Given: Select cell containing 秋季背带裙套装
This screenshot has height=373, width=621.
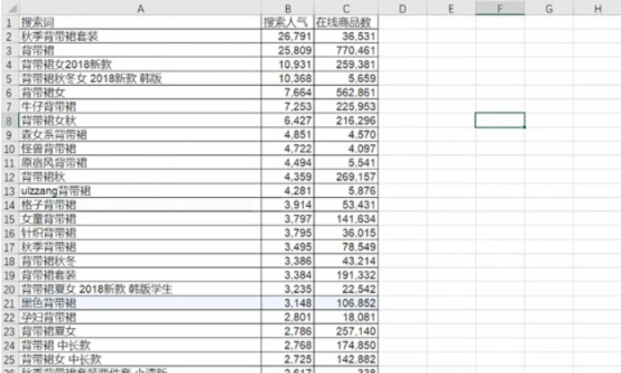Looking at the screenshot, I should tap(140, 37).
